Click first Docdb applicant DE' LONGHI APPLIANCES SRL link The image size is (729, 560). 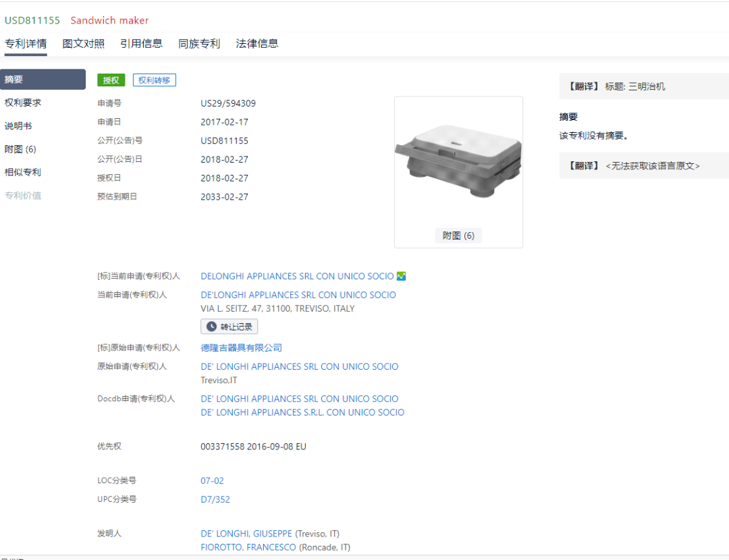point(300,399)
